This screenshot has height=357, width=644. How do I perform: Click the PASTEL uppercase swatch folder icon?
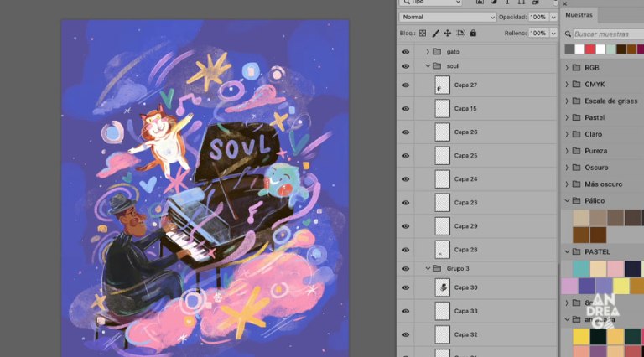tap(577, 251)
